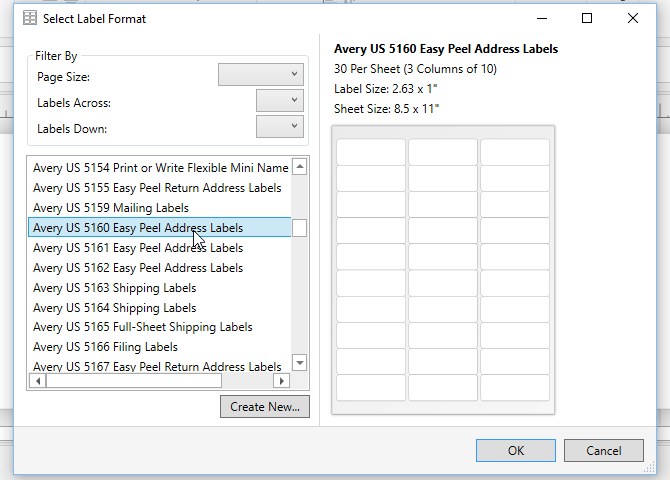670x480 pixels.
Task: Click the list scroll-up arrow
Action: click(300, 167)
